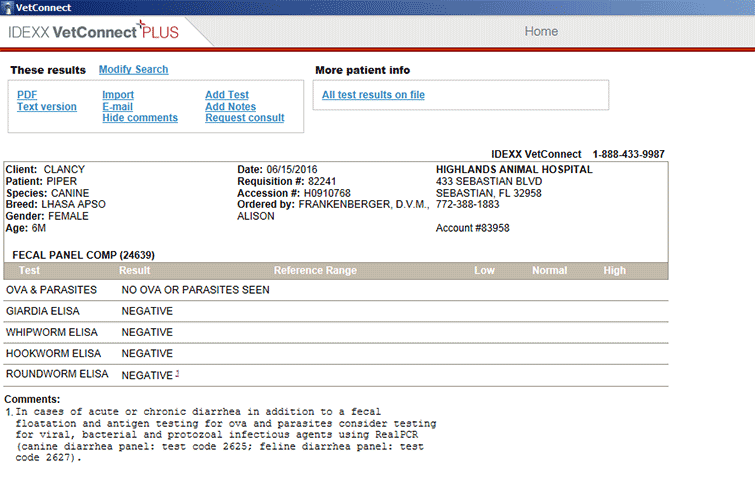Select the Test column header
The height and width of the screenshot is (486, 755).
coord(29,271)
